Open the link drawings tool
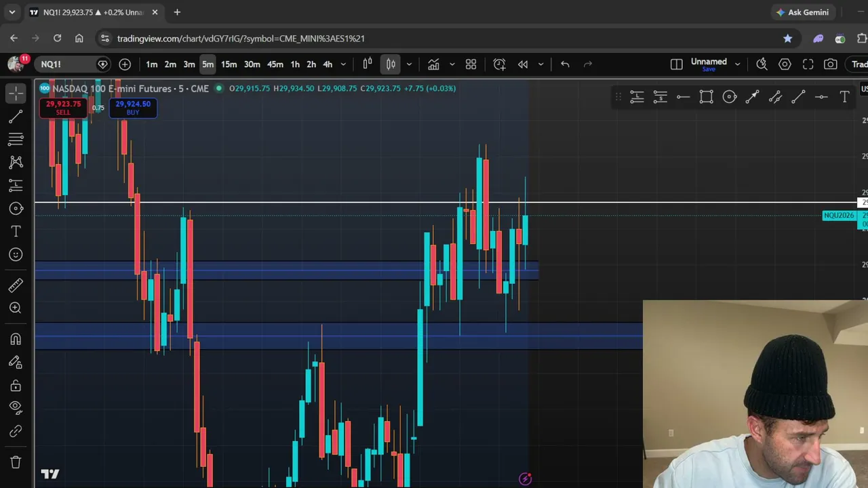868x488 pixels. [16, 431]
